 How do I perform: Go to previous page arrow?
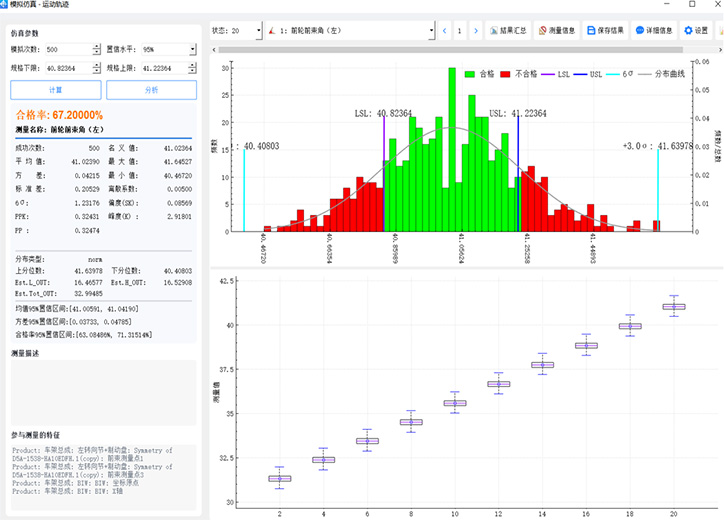(444, 31)
